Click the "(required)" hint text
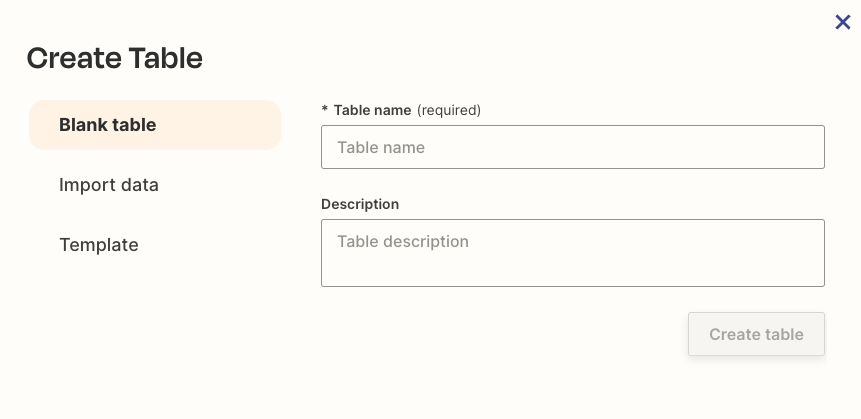 449,110
